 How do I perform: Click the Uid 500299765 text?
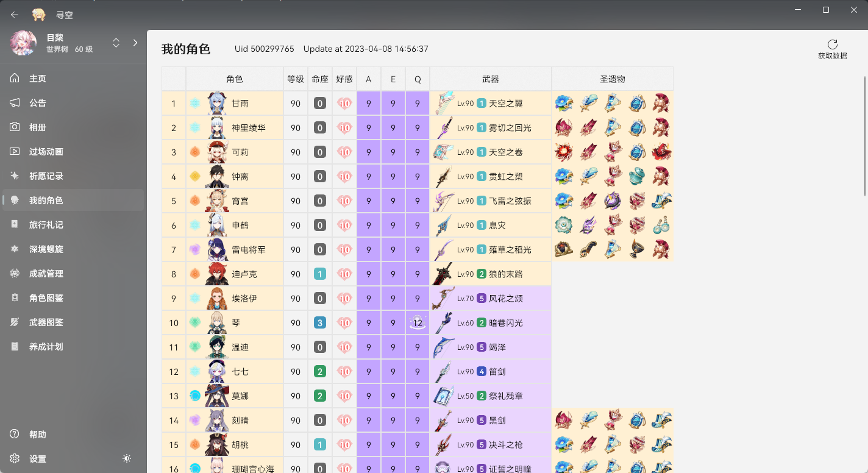265,49
